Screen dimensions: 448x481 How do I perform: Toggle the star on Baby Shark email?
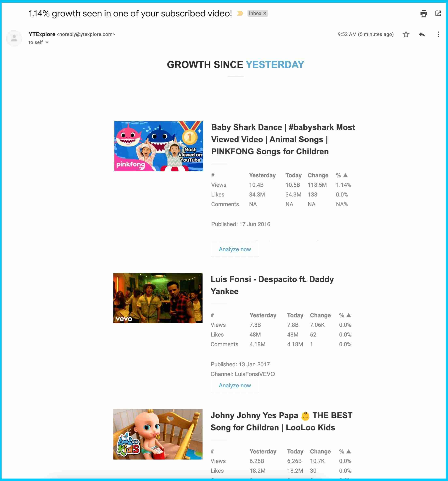(x=405, y=34)
